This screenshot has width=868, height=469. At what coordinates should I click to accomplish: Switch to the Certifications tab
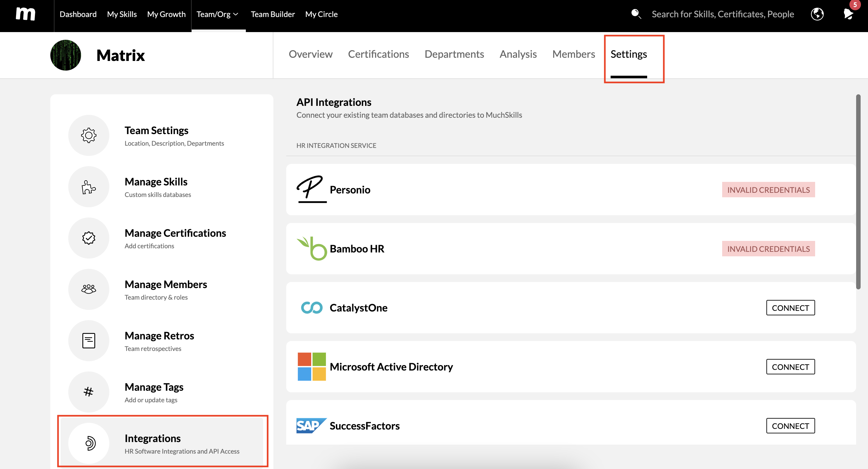378,54
